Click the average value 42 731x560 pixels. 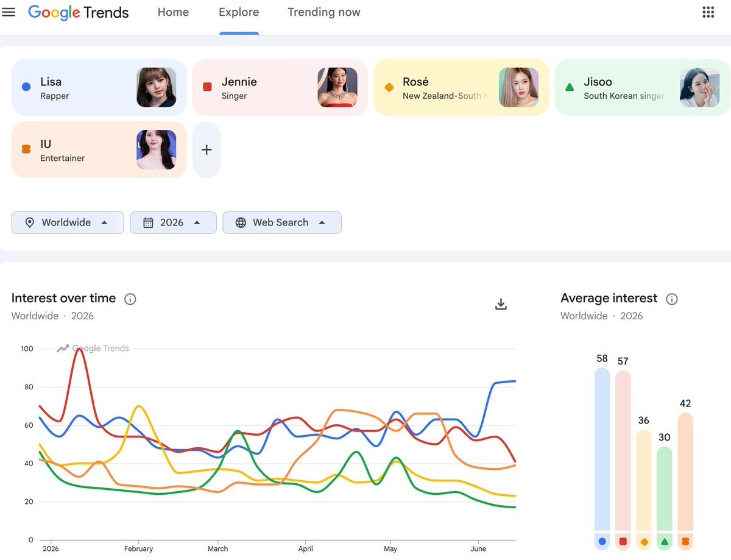click(x=685, y=403)
